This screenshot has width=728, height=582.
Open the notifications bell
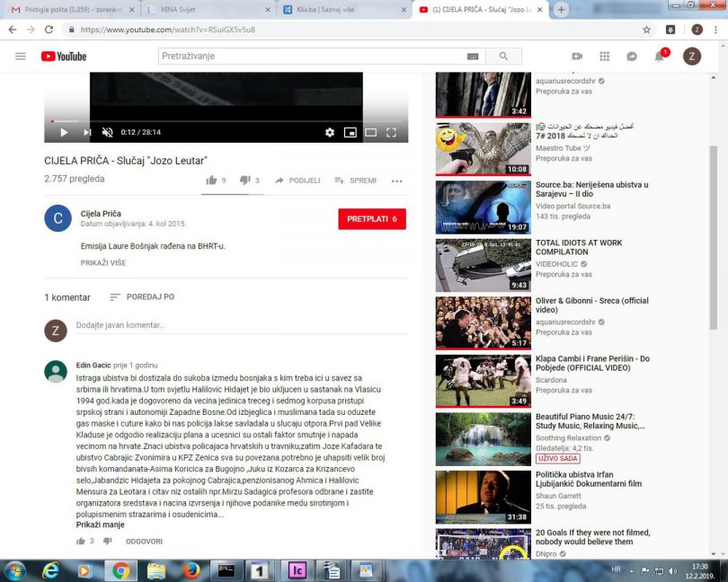[x=659, y=57]
